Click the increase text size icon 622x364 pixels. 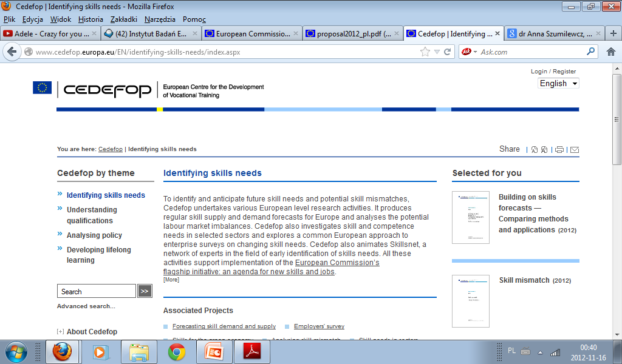point(544,150)
